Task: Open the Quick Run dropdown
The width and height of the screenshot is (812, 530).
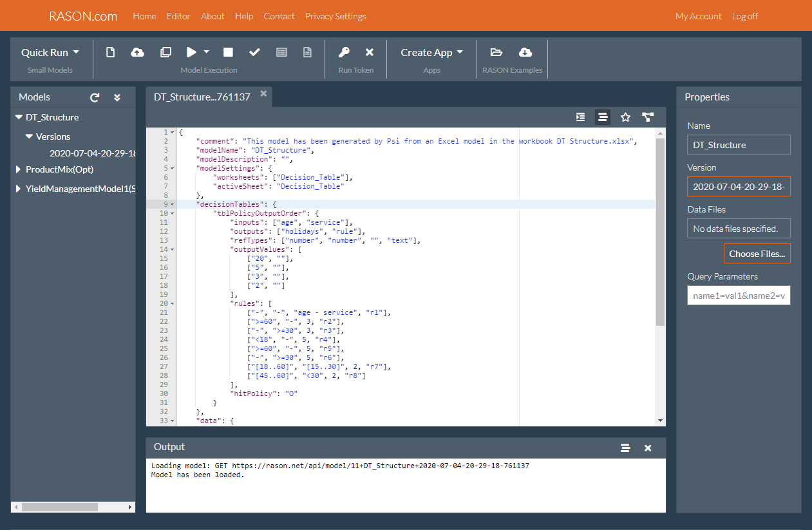Action: pyautogui.click(x=50, y=52)
